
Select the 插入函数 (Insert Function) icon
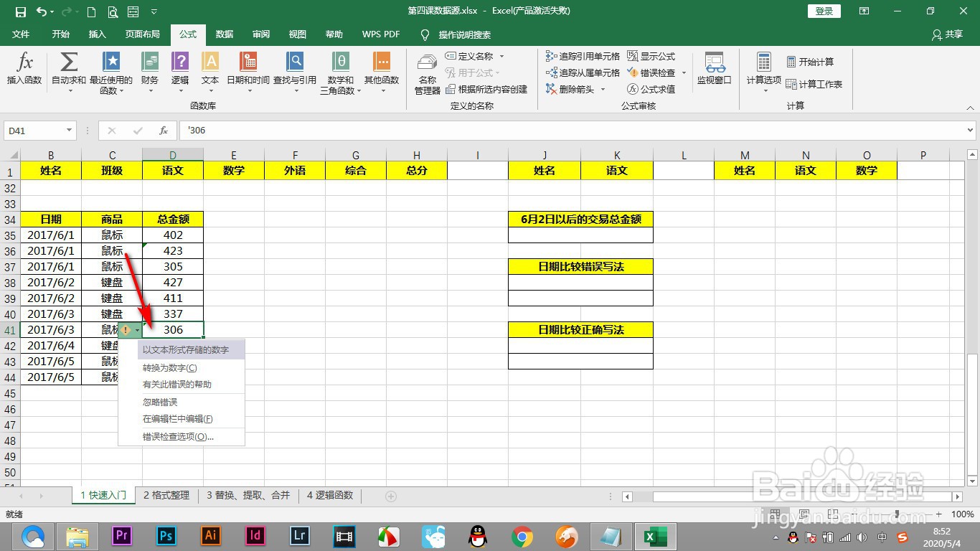(24, 70)
